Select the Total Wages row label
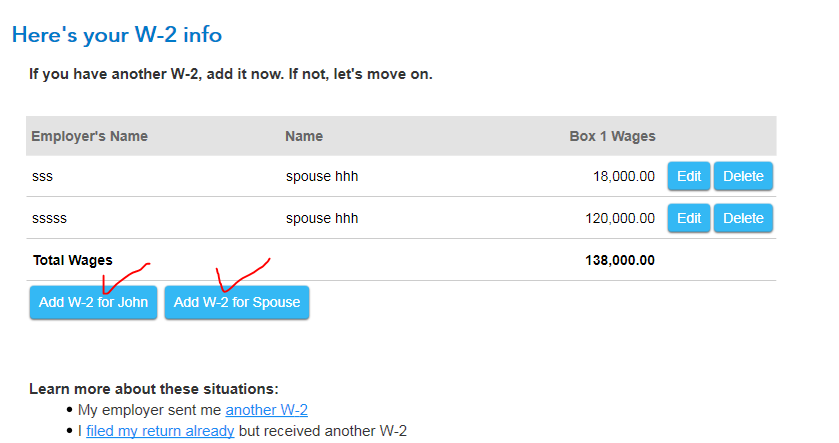Screen dimensions: 839x443 [72, 260]
